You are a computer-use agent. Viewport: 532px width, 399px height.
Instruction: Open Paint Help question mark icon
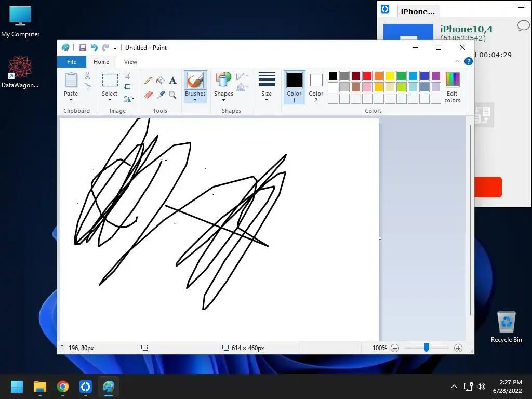(x=469, y=61)
